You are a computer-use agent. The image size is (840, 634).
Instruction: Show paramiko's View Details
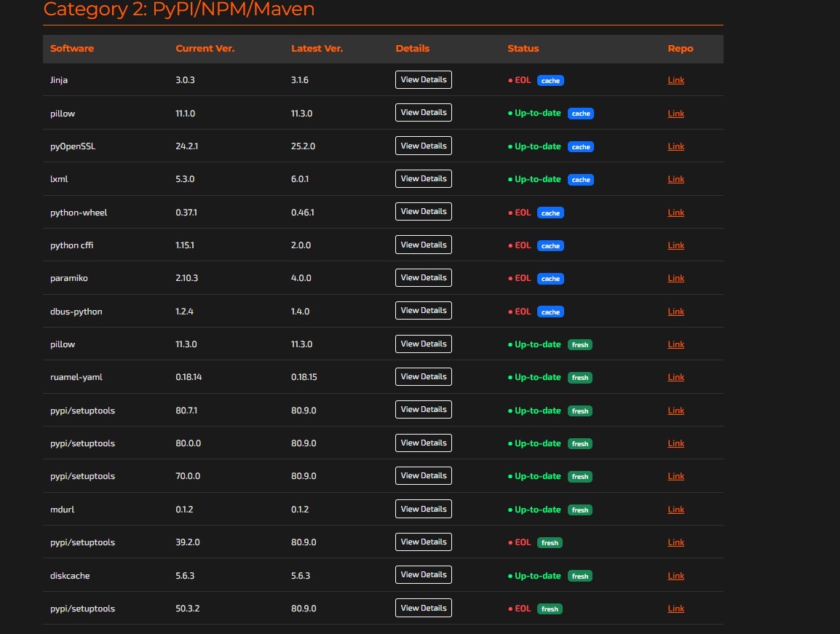pos(423,277)
